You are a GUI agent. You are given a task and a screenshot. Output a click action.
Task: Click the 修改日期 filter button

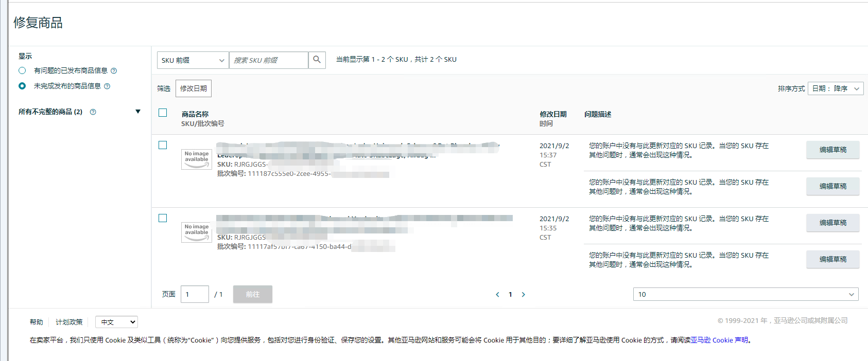tap(194, 88)
